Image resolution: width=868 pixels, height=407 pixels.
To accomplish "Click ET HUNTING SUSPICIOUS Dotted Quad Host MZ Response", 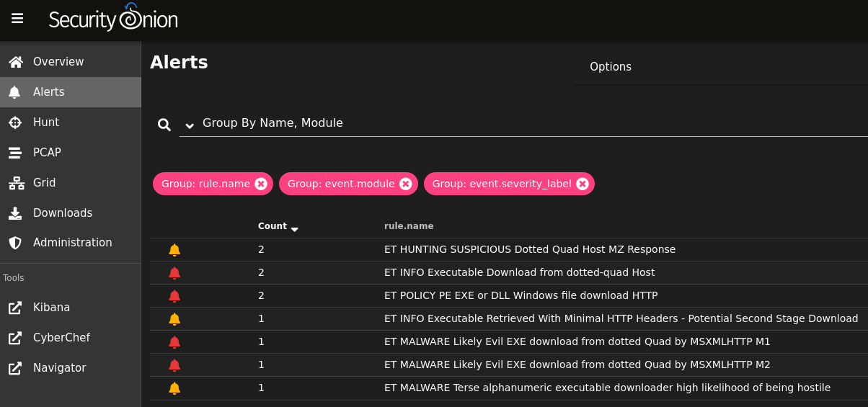I will (x=530, y=249).
